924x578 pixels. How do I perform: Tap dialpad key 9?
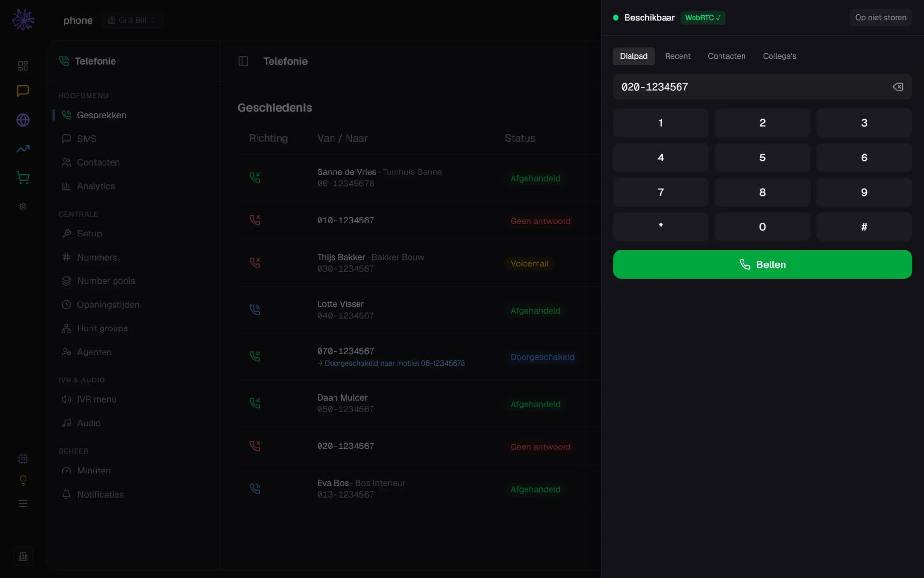864,192
